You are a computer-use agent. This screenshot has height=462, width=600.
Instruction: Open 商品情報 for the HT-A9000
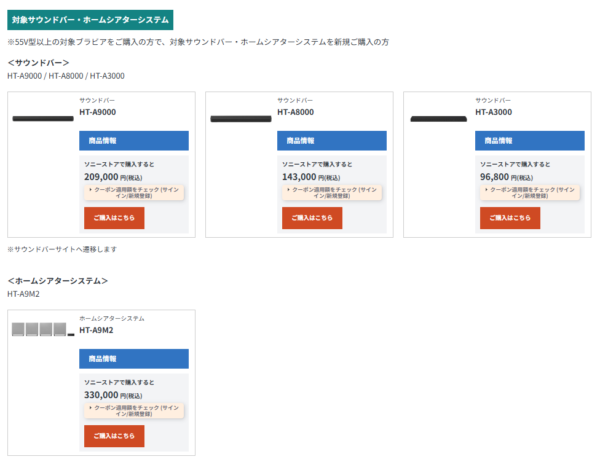[134, 140]
